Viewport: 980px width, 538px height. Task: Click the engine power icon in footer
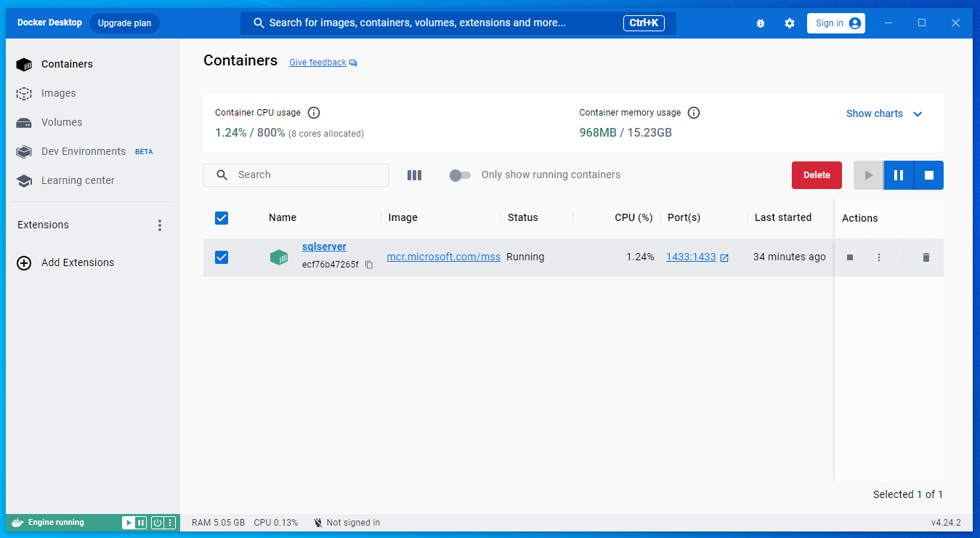(157, 523)
